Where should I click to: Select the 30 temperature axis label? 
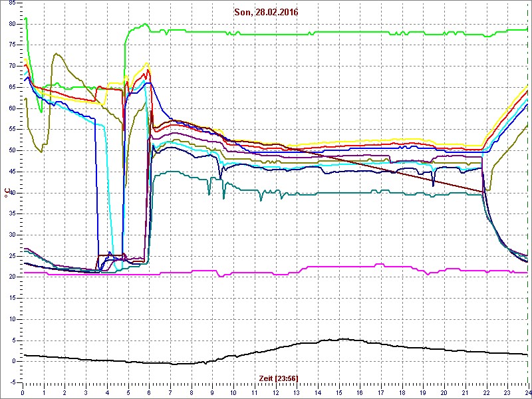click(12, 235)
